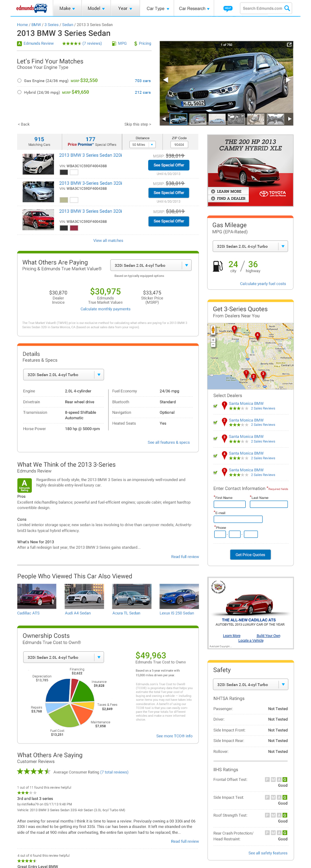
Task: Click map marker number 5
Action: 234,329
